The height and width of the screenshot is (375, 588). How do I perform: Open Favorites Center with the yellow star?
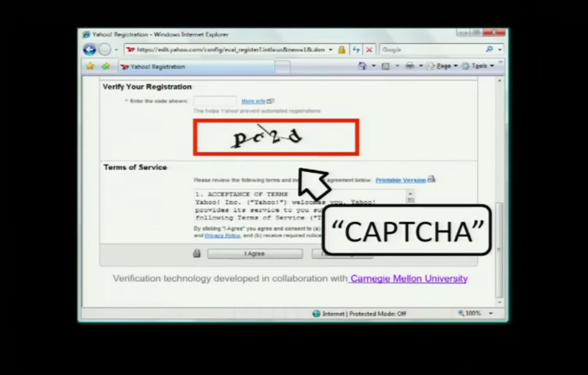coord(90,66)
